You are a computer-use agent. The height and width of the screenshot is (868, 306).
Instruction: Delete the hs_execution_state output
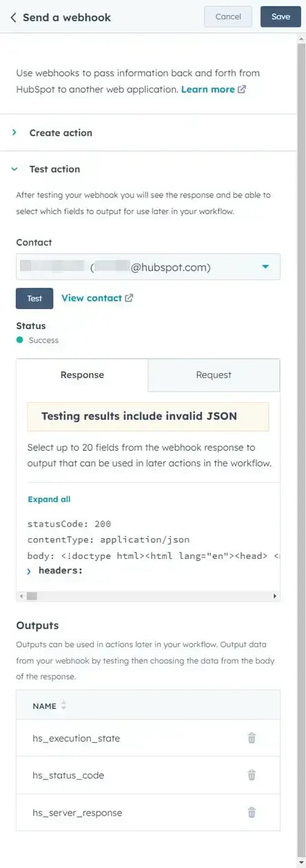252,738
